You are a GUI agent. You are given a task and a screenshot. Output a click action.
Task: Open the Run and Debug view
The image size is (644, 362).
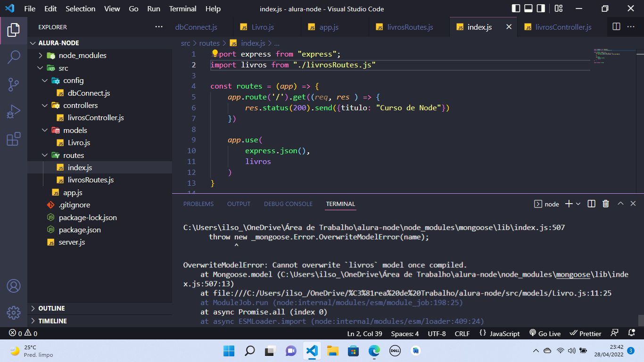(14, 112)
